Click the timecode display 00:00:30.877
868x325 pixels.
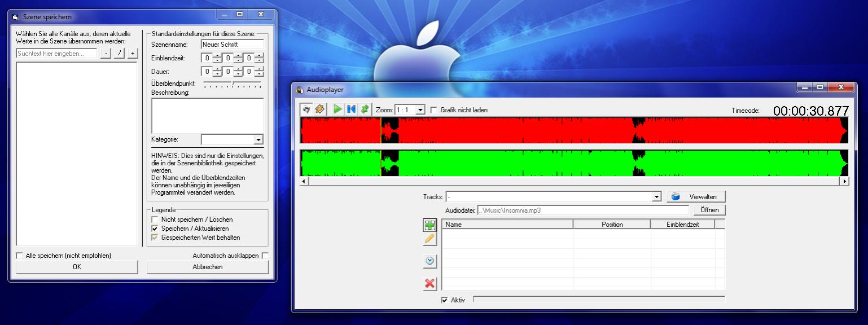tap(811, 111)
